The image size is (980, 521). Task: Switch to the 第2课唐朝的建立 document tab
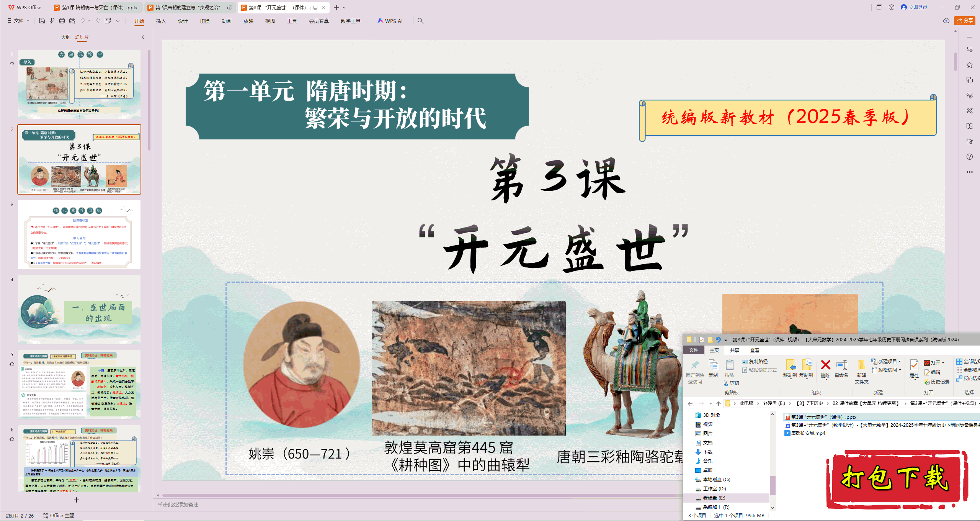(190, 7)
